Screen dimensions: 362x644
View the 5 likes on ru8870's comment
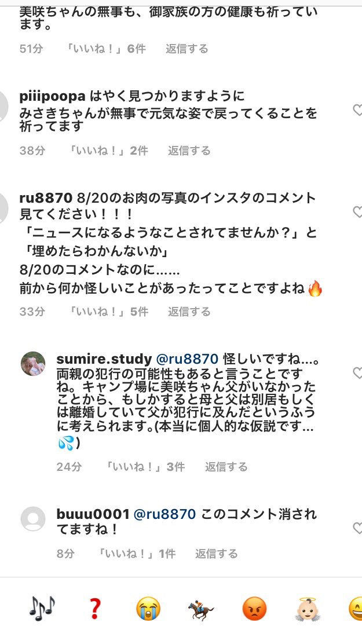108,312
